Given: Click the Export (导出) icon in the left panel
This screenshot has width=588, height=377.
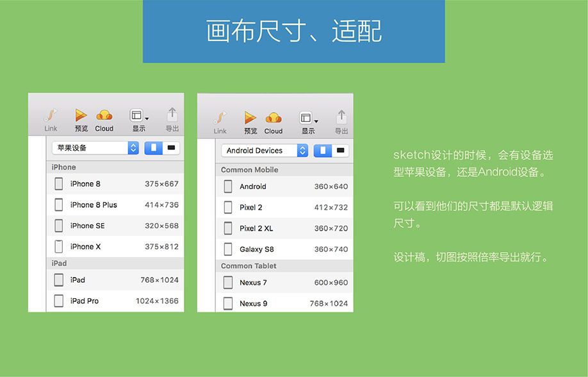Looking at the screenshot, I should click(x=172, y=120).
